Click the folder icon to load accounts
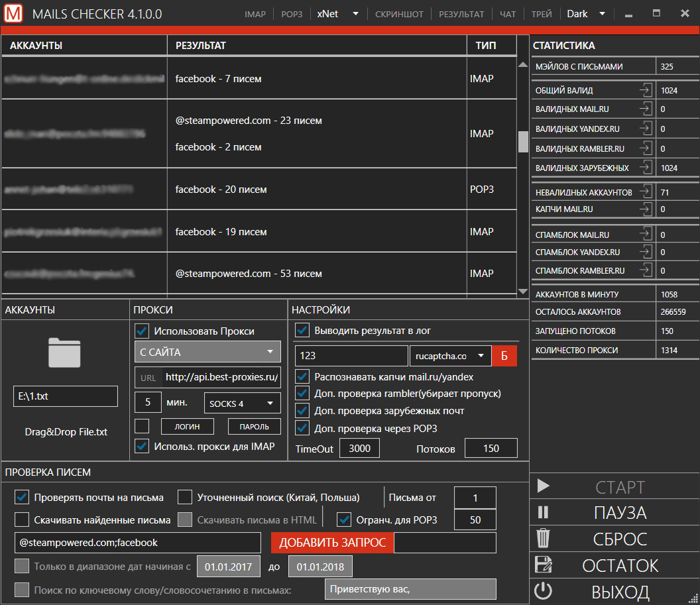 point(64,352)
